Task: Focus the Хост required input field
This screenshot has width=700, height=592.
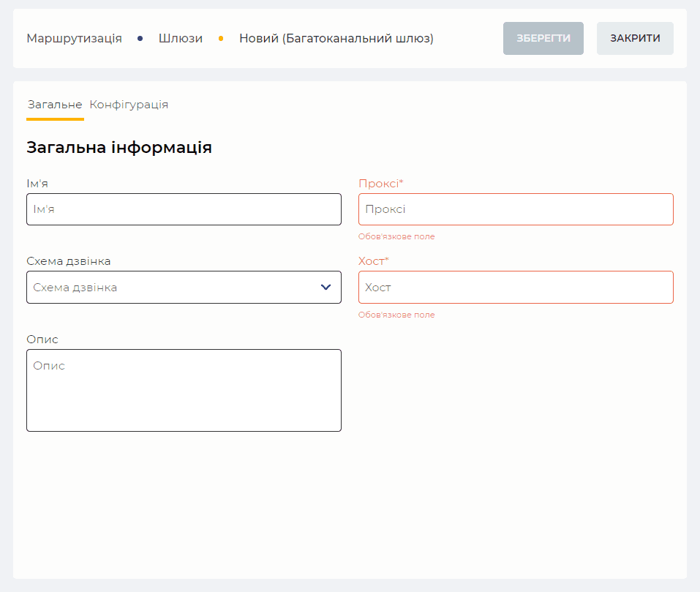Action: (516, 287)
